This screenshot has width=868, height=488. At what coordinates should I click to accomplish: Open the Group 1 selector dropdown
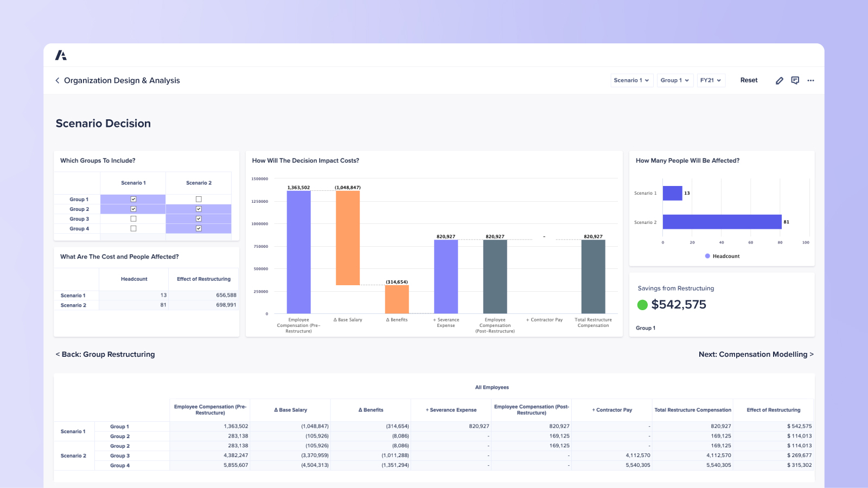click(675, 80)
